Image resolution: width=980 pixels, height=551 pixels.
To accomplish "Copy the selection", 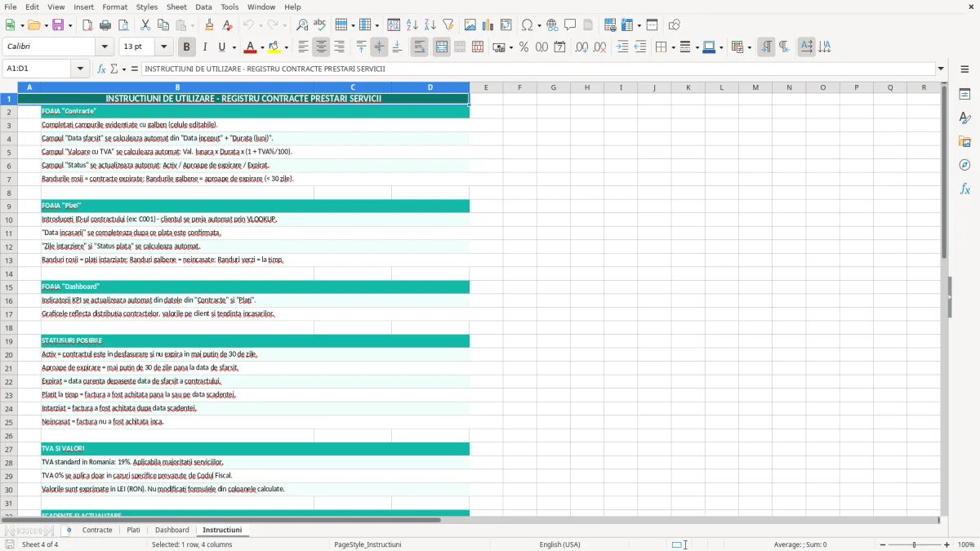I will 163,25.
